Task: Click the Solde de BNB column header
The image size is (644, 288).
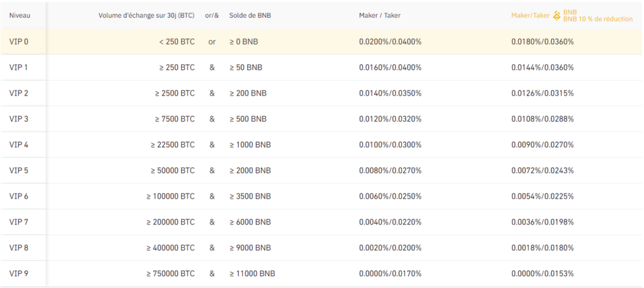Action: pos(250,16)
